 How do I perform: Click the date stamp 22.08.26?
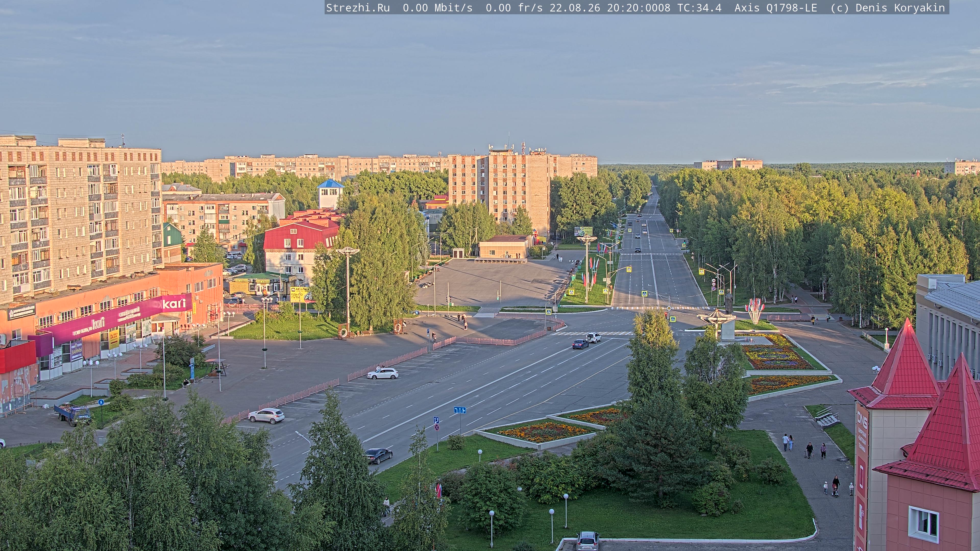[x=575, y=8]
